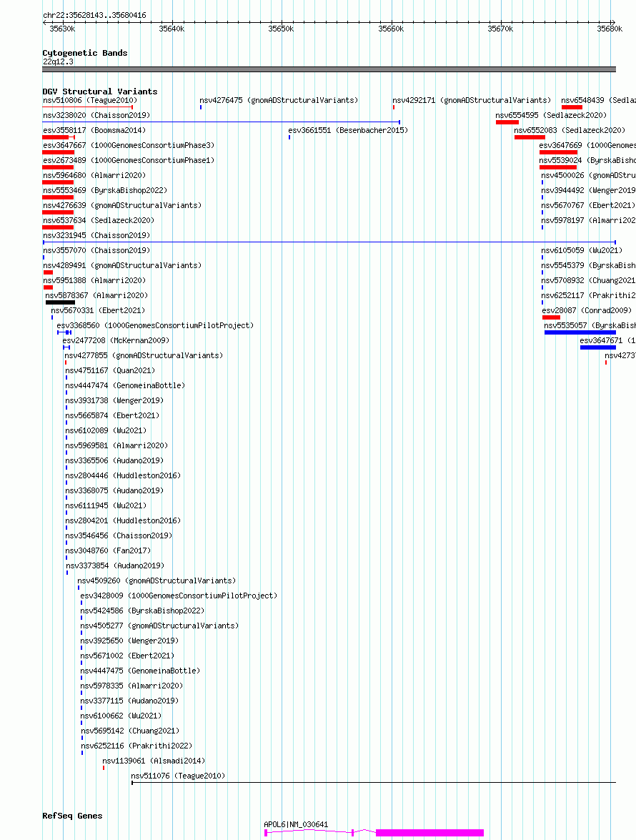
Task: Select esv3428009 (1000GenomesConsortiumPilotProject) entry
Action: [x=179, y=596]
